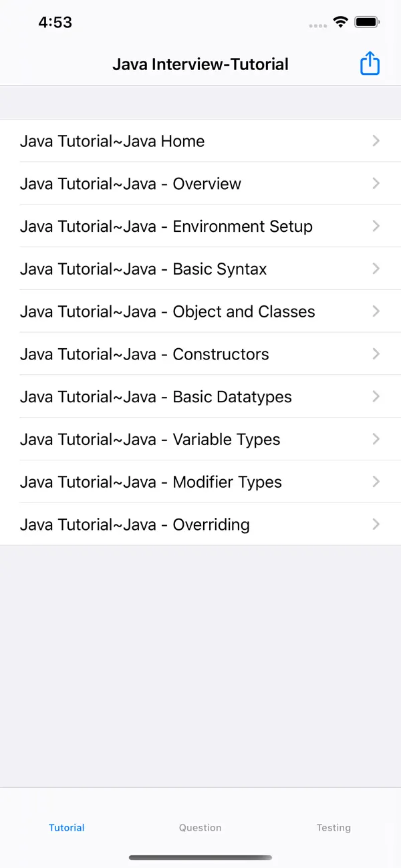Tap the title Java Interview-Tutorial
This screenshot has width=401, height=868.
(200, 64)
